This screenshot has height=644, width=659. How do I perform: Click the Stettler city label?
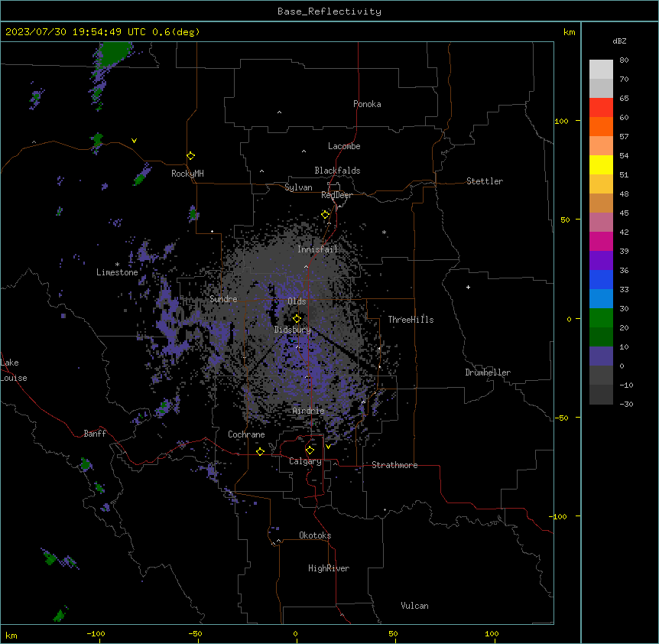coord(485,181)
